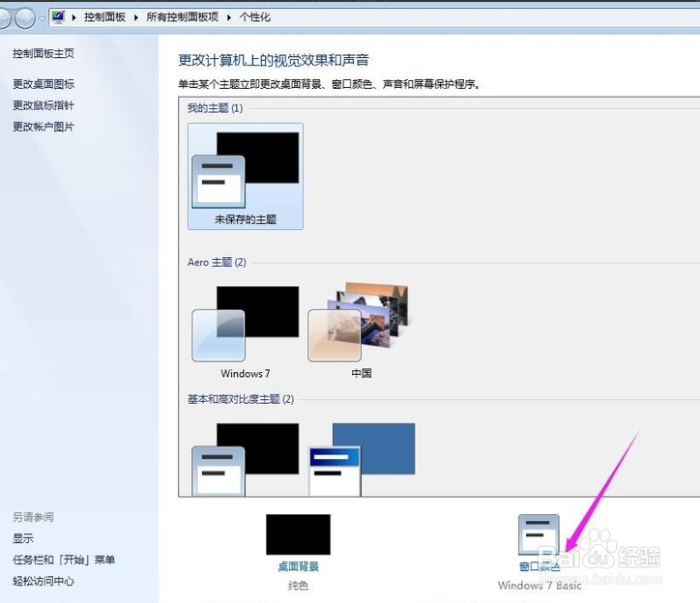Open 窗口颜色 window icon
This screenshot has height=603, width=700.
tap(539, 534)
